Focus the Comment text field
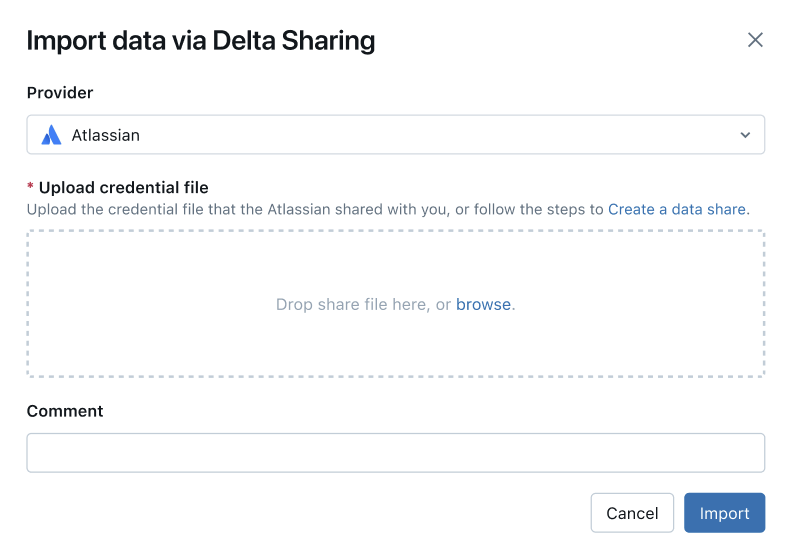Screen dimensions: 792x560 click(396, 452)
